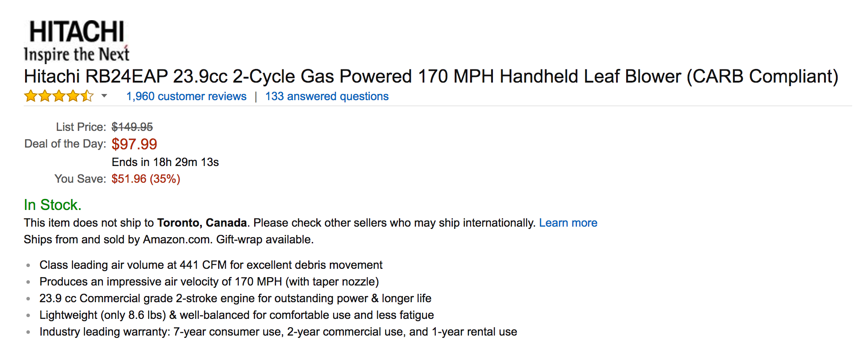Click the 170 MPH air velocity bullet
Image resolution: width=868 pixels, height=347 pixels.
coord(209,282)
